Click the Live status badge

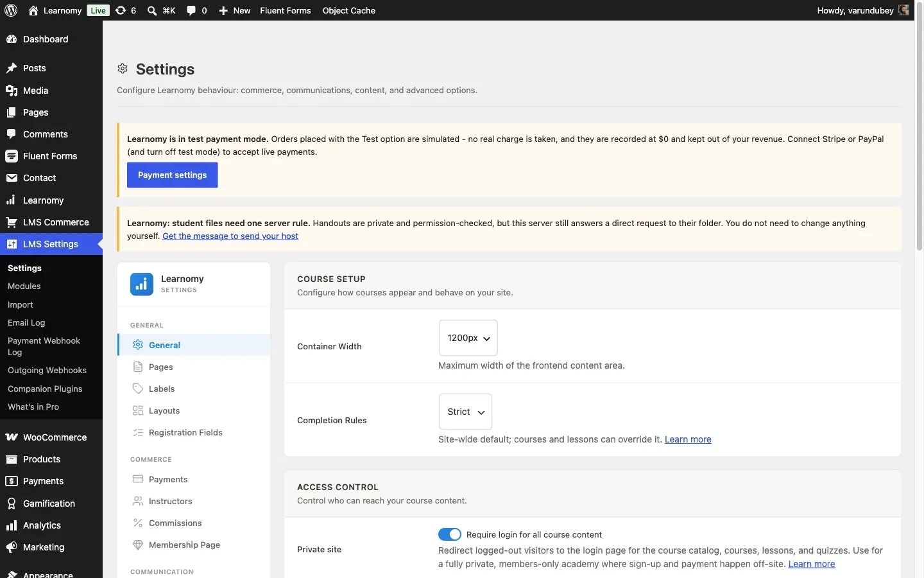click(98, 10)
